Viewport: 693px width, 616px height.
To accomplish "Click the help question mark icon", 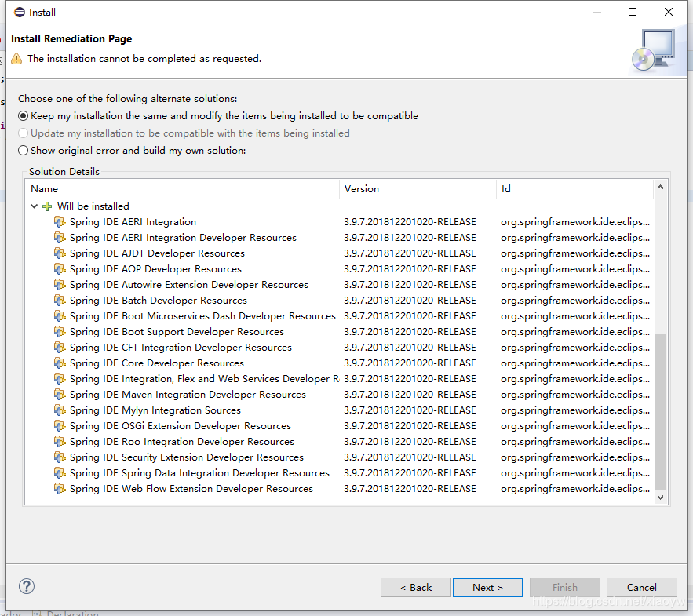I will [27, 586].
